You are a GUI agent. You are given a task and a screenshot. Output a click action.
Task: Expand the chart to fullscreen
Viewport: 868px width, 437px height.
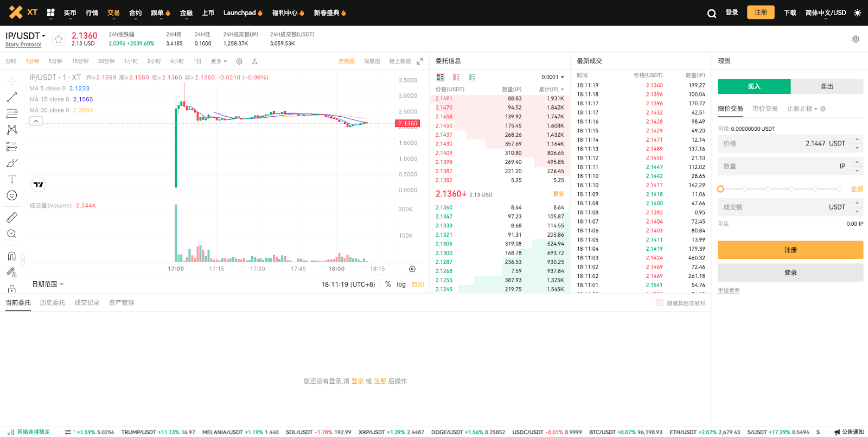[420, 61]
